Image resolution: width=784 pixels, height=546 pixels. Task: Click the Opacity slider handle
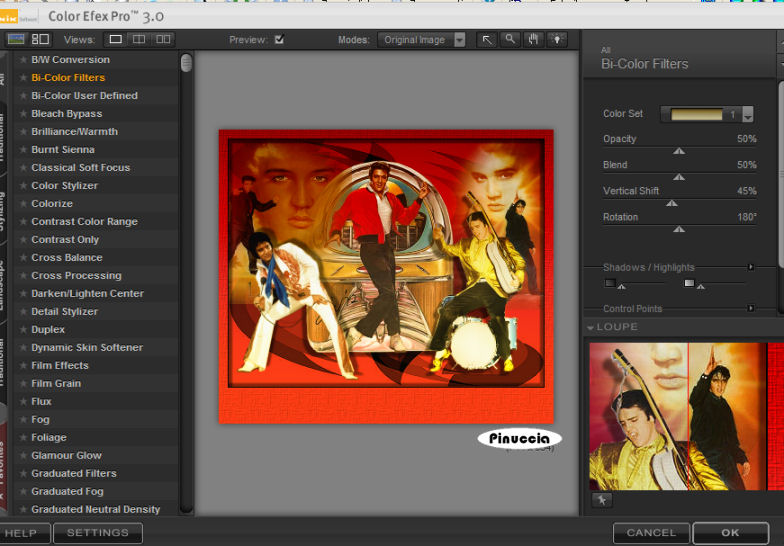(679, 151)
